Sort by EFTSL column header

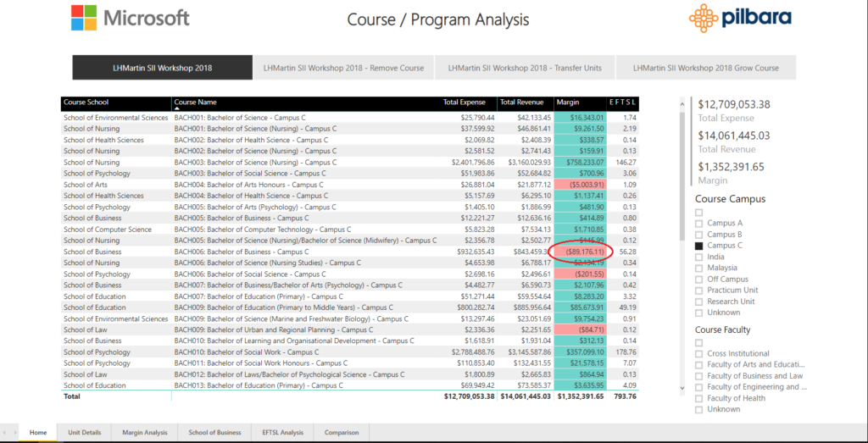pyautogui.click(x=623, y=102)
